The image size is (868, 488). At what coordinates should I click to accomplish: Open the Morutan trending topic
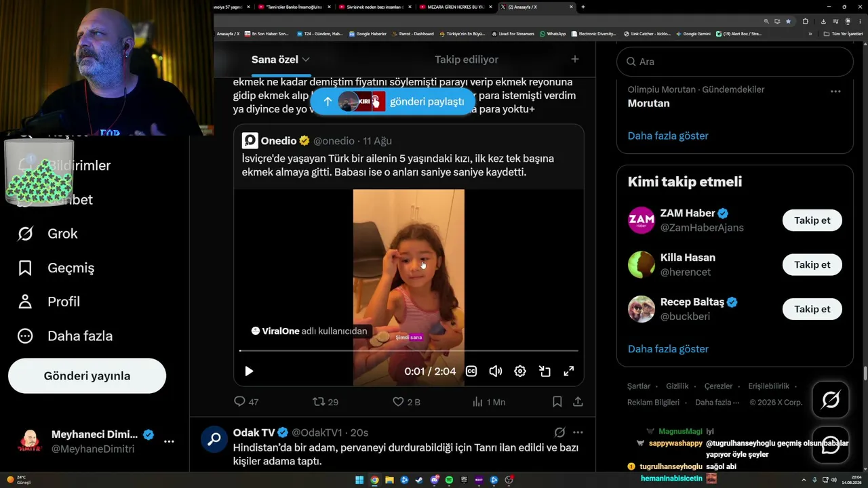click(x=649, y=104)
